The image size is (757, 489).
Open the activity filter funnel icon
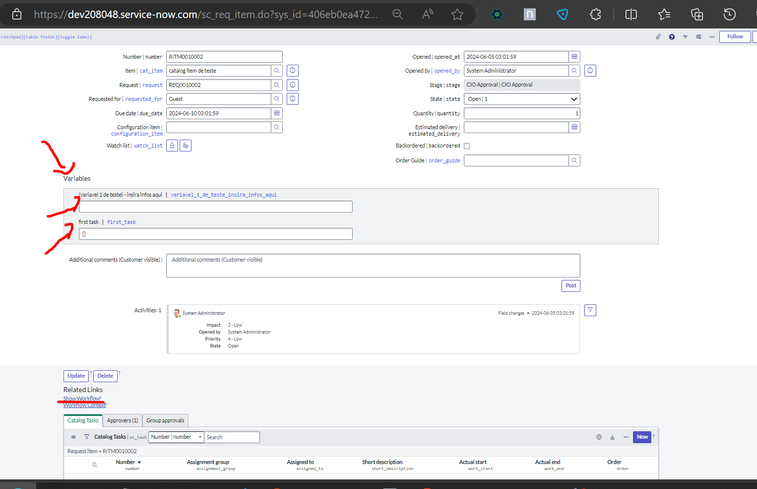(x=590, y=310)
